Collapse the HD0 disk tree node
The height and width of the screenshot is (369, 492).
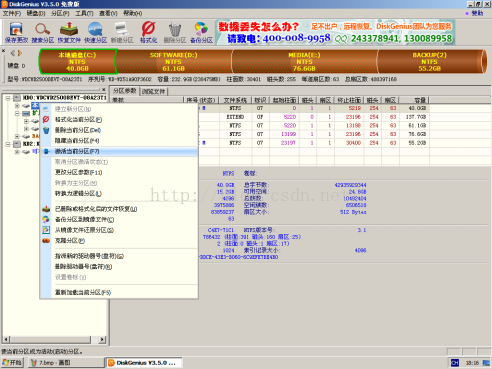click(x=8, y=98)
